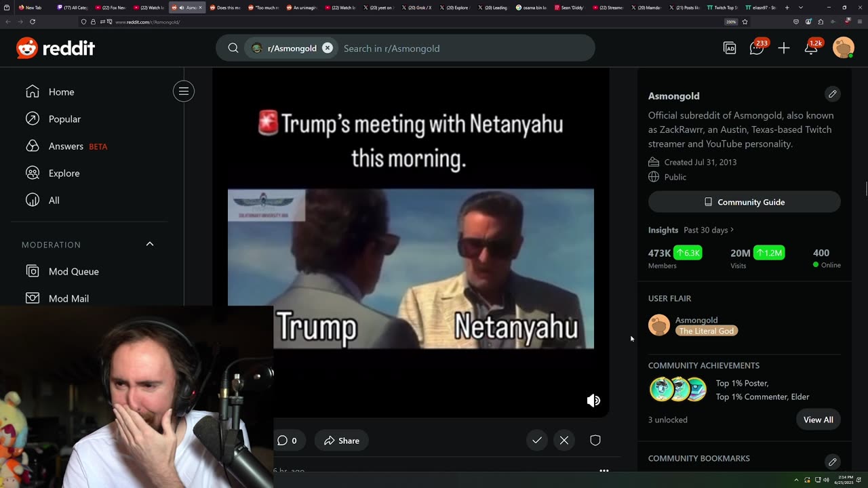
Task: Expand Insights Past 30 days
Action: pyautogui.click(x=691, y=230)
